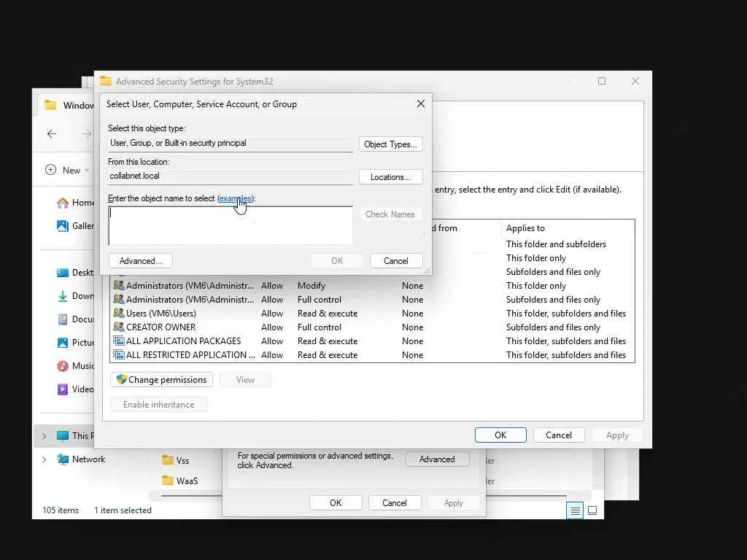Open the New menu in File Explorer
The width and height of the screenshot is (747, 560).
click(67, 170)
